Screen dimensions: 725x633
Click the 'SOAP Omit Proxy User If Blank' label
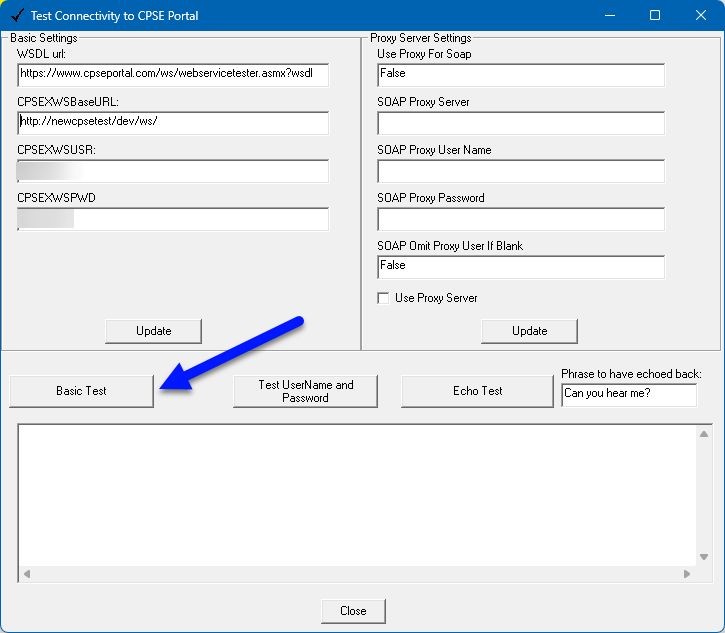pyautogui.click(x=450, y=246)
